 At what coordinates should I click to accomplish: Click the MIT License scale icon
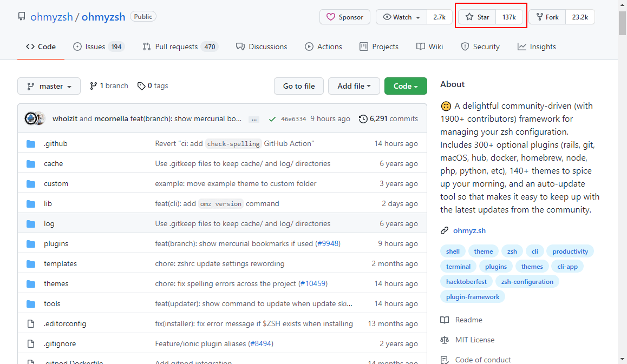click(x=445, y=340)
